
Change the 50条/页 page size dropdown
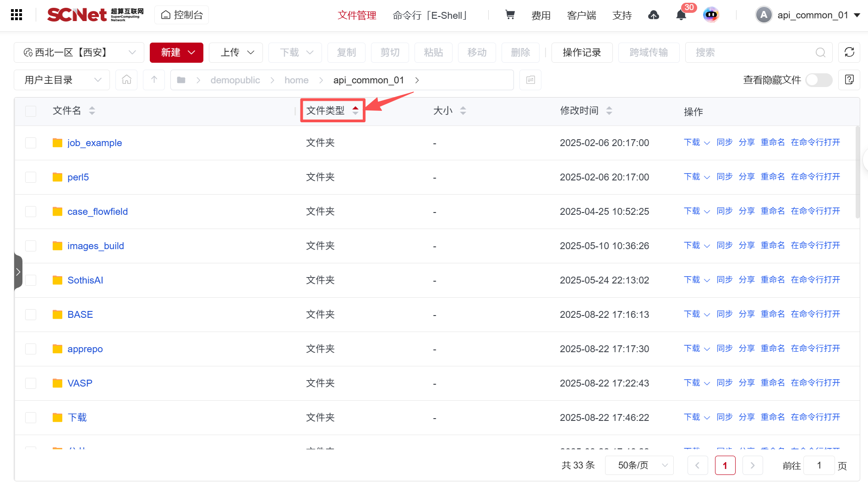[x=639, y=465]
